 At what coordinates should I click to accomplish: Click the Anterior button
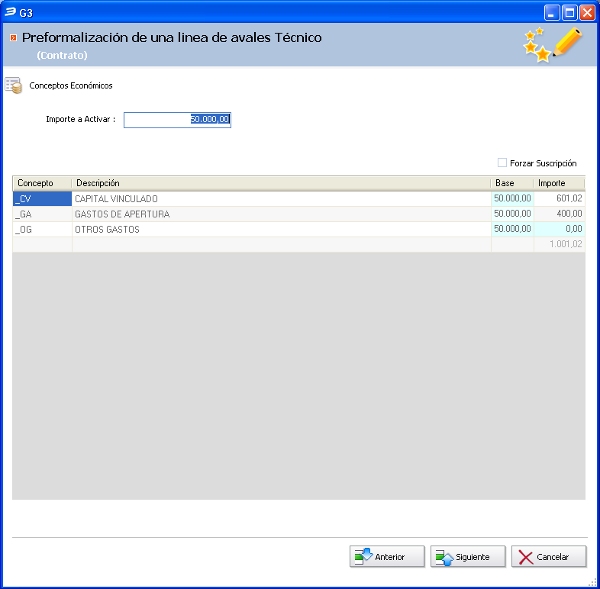tap(387, 556)
